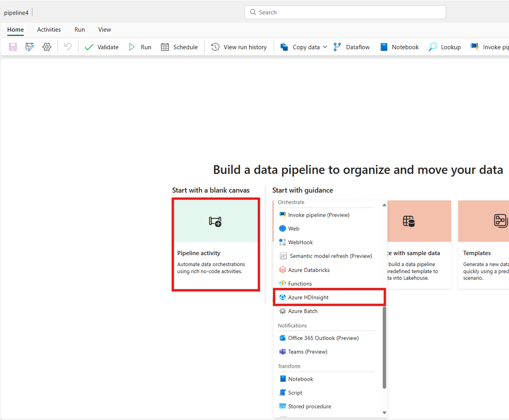Open the Run ribbon tab
This screenshot has height=420, width=509.
(80, 30)
